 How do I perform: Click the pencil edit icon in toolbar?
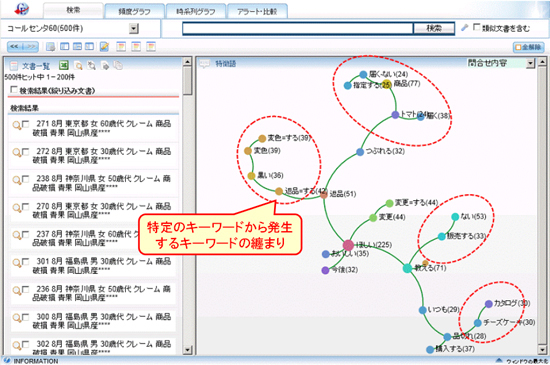[x=104, y=47]
